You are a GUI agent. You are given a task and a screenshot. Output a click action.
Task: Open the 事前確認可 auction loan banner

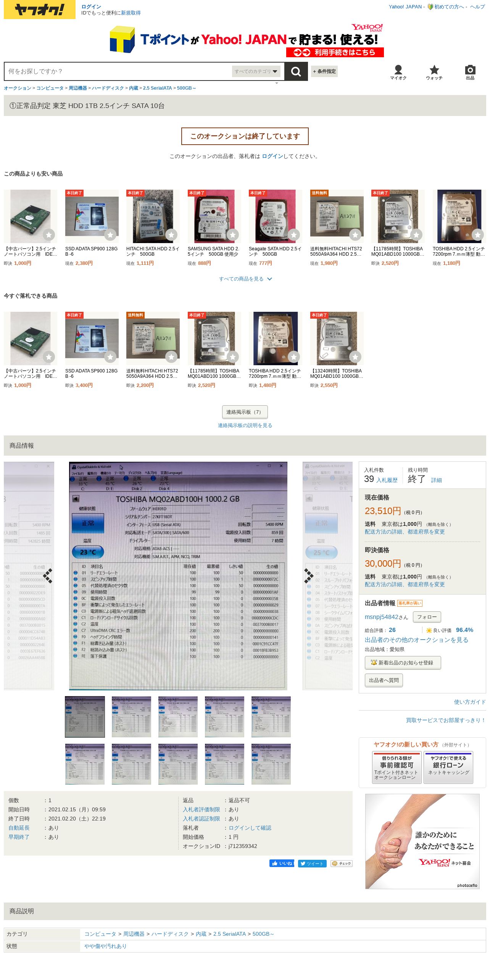397,767
